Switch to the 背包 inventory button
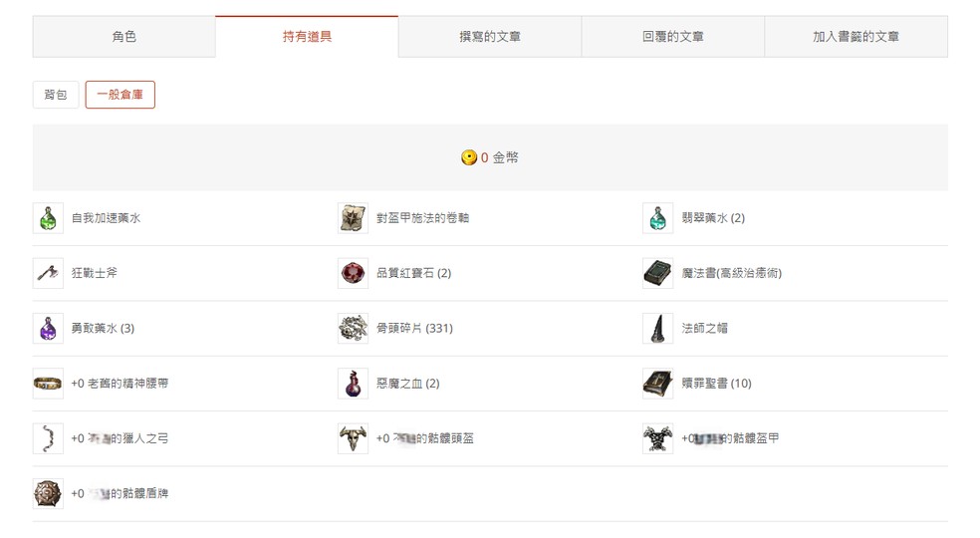The image size is (980, 538). tap(56, 95)
